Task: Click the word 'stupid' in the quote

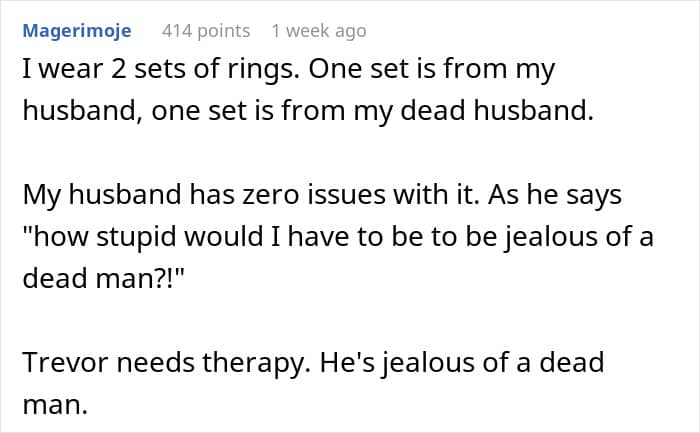Action: (x=135, y=237)
